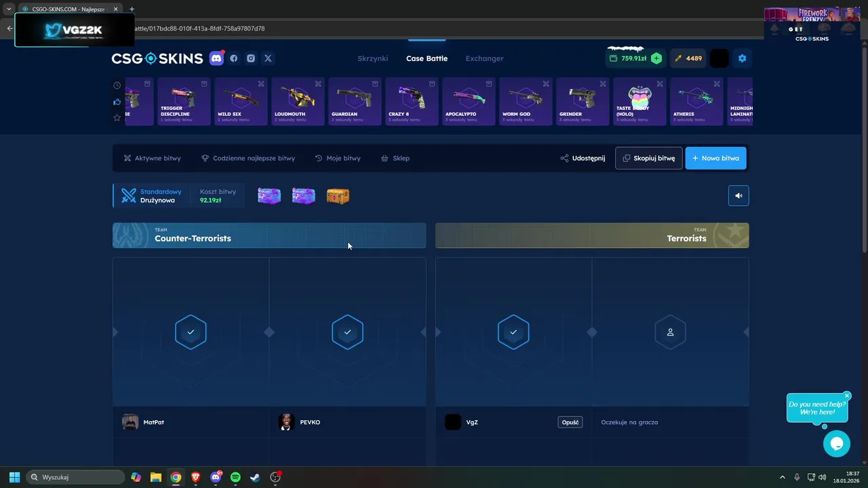Select the Wild Six drop card
Screen dimensions: 868x488
(x=241, y=102)
